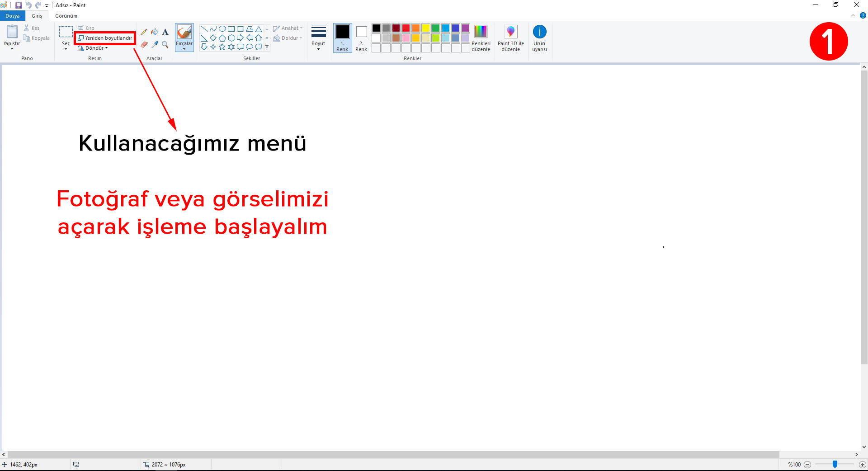Image resolution: width=868 pixels, height=471 pixels.
Task: Open the Boyut size dropdown
Action: (318, 38)
